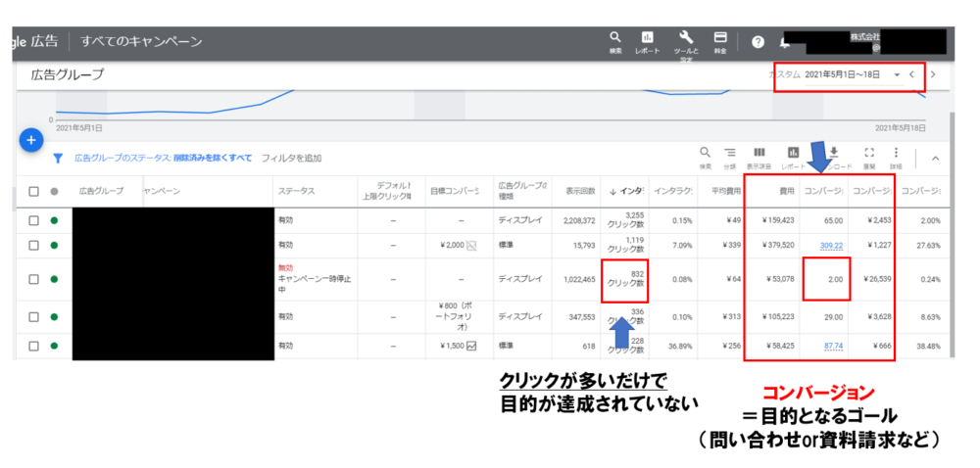Check the first ad group row checkbox
The image size is (980, 468).
tap(33, 220)
